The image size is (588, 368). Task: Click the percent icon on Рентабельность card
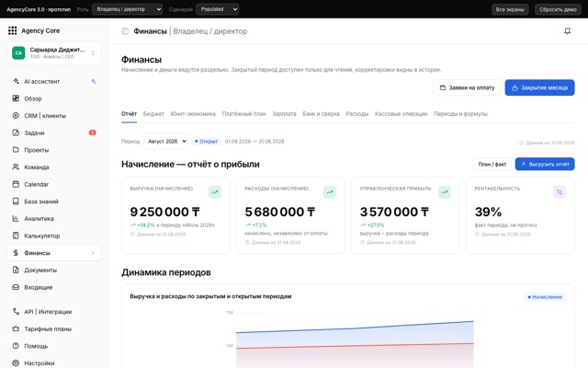(x=560, y=192)
